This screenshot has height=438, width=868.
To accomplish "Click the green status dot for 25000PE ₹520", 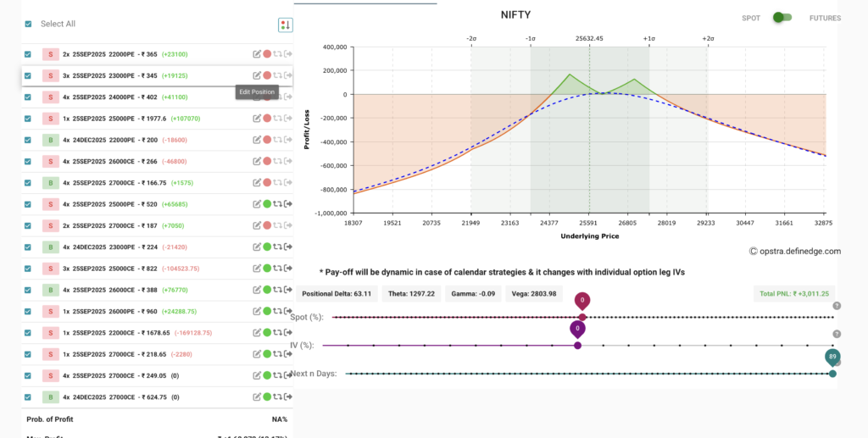I will coord(267,204).
